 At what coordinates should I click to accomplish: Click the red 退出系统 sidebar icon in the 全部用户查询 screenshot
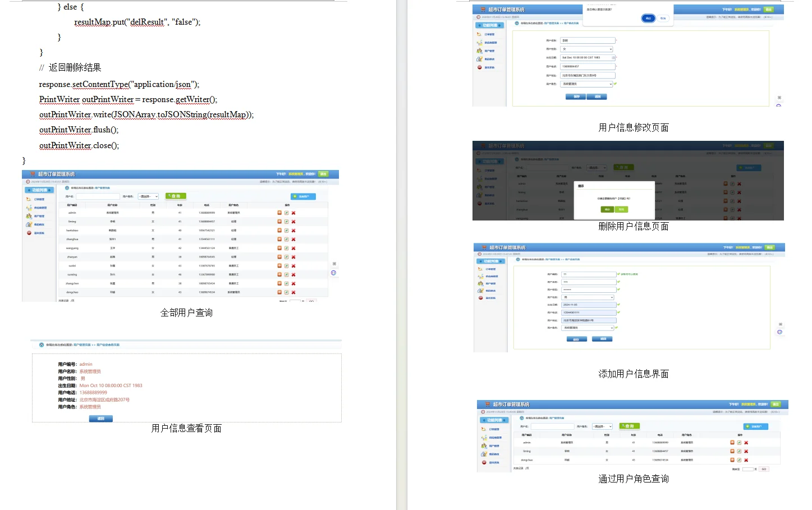click(29, 233)
